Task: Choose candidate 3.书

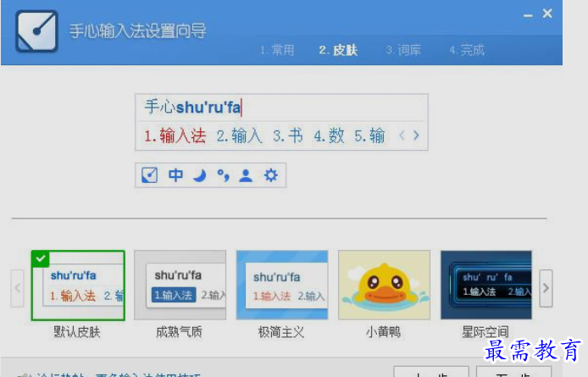Action: [x=287, y=136]
